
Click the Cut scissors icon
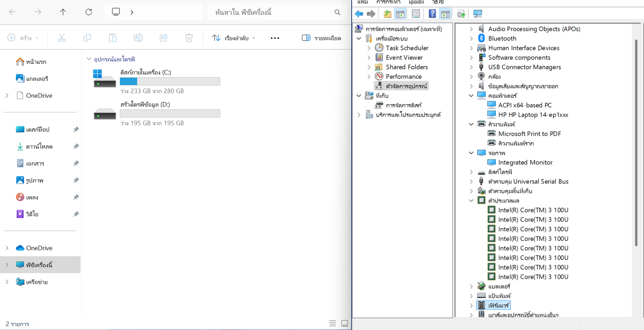62,38
